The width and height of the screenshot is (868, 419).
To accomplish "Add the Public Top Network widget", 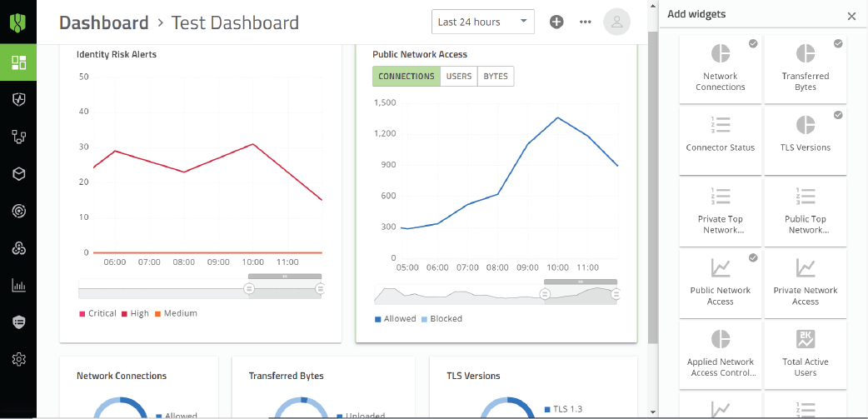I will [806, 212].
